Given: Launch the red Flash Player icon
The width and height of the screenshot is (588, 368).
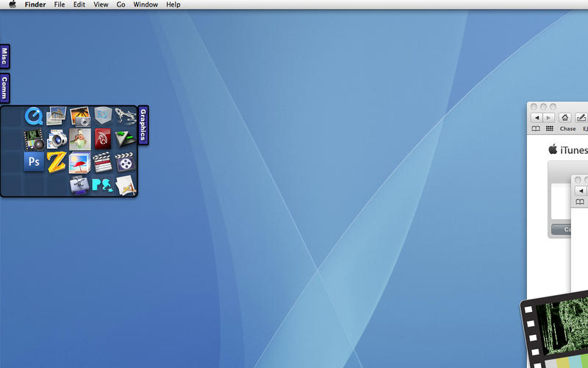Looking at the screenshot, I should click(x=103, y=138).
